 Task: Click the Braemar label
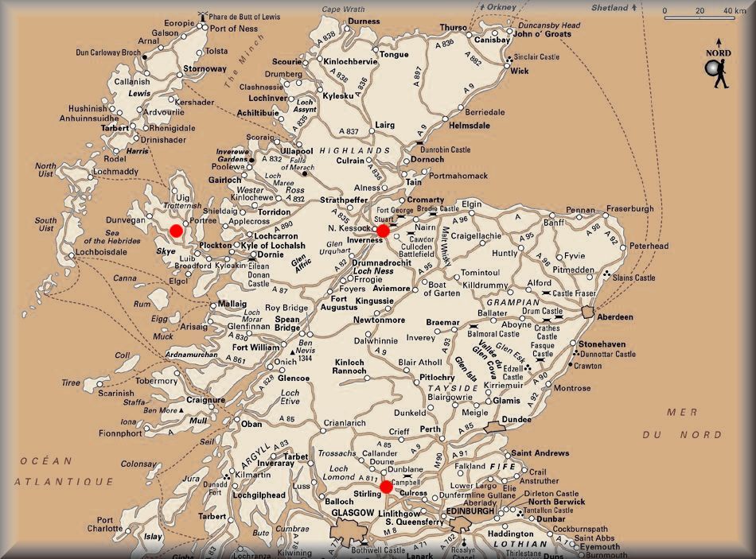pos(442,322)
